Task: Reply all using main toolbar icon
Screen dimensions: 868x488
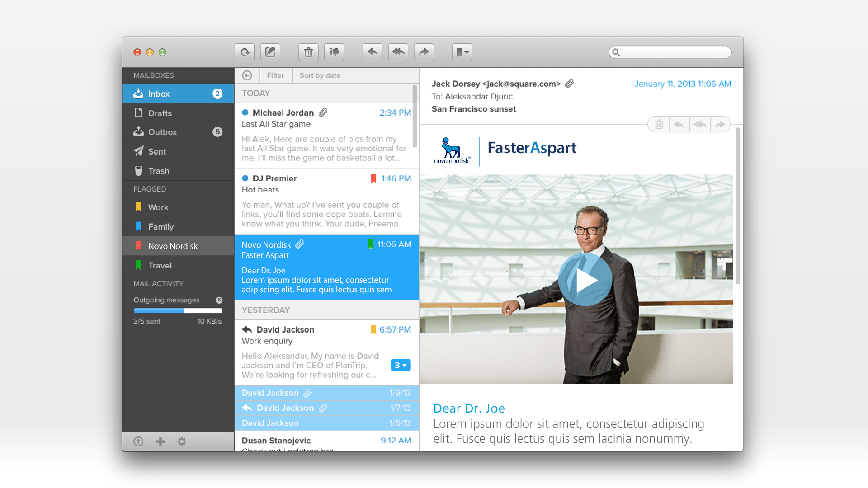Action: pos(398,52)
